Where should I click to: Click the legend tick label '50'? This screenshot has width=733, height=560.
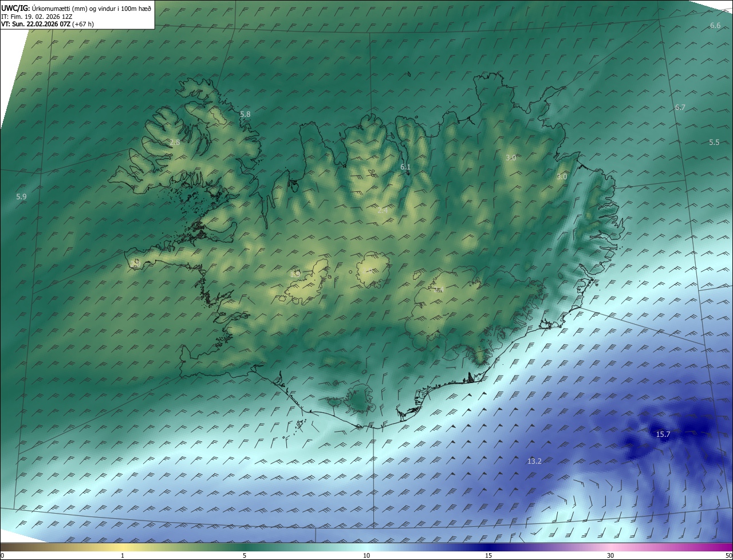click(728, 555)
